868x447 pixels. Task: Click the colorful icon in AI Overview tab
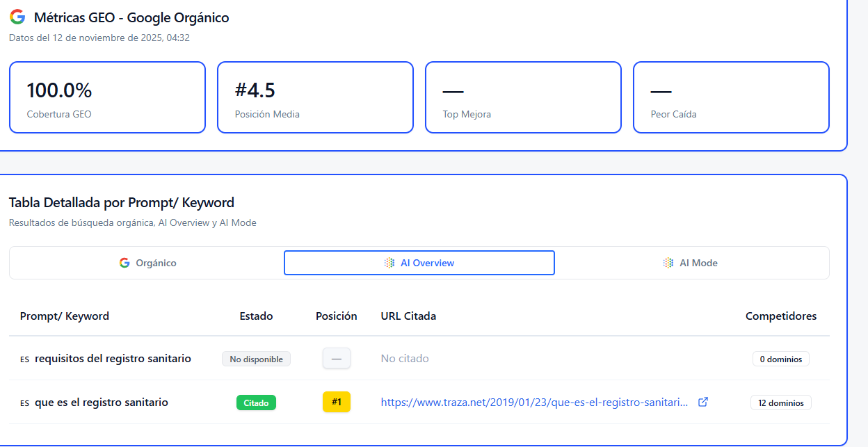point(389,263)
